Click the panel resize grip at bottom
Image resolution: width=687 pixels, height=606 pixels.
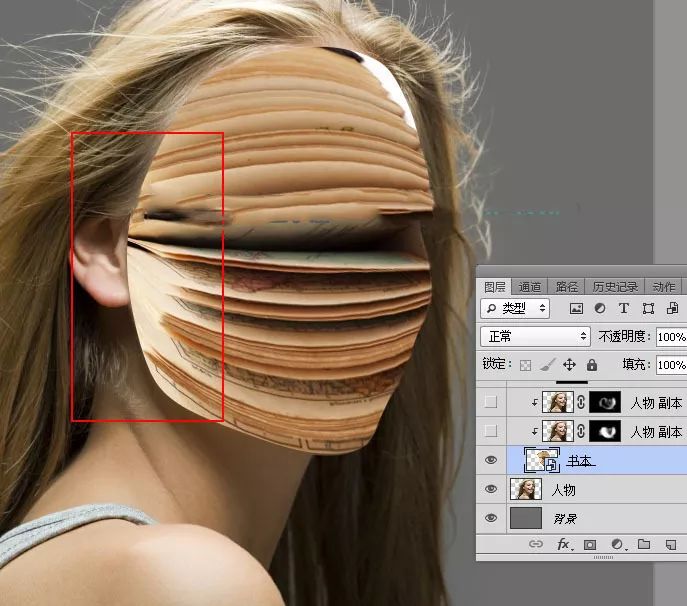[603, 557]
